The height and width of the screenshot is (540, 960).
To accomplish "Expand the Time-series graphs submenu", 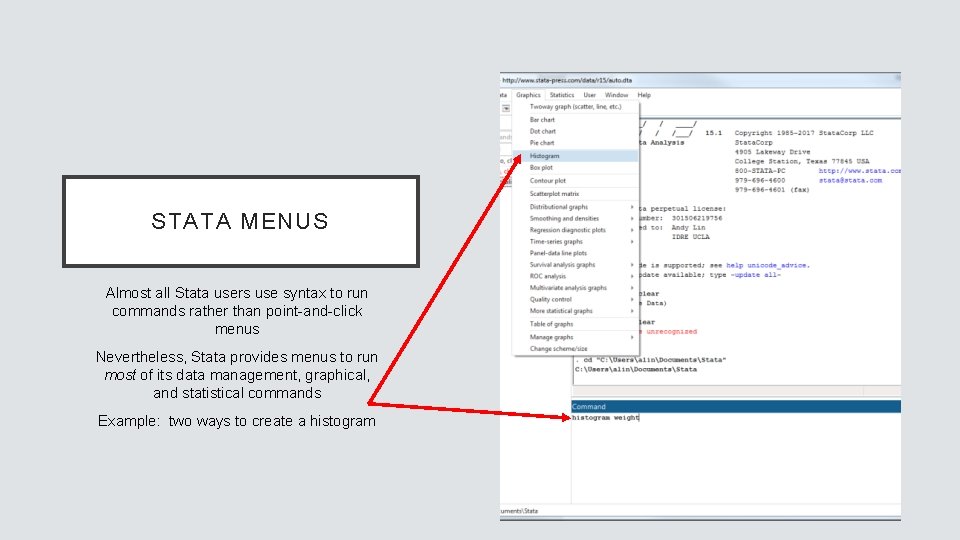I will (575, 242).
